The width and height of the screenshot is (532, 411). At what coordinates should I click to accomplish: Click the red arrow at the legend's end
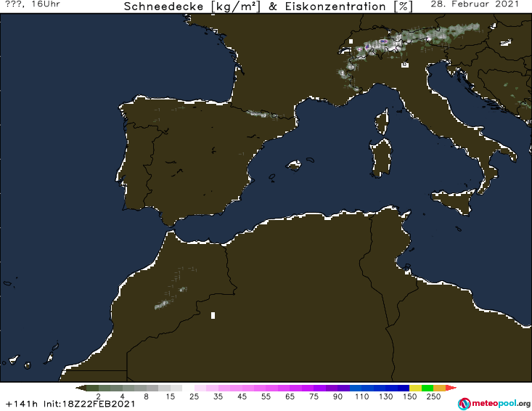[x=451, y=388]
